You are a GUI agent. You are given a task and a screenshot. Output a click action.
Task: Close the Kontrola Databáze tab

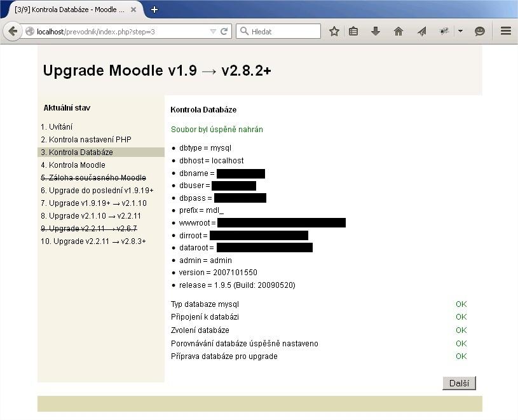click(133, 10)
